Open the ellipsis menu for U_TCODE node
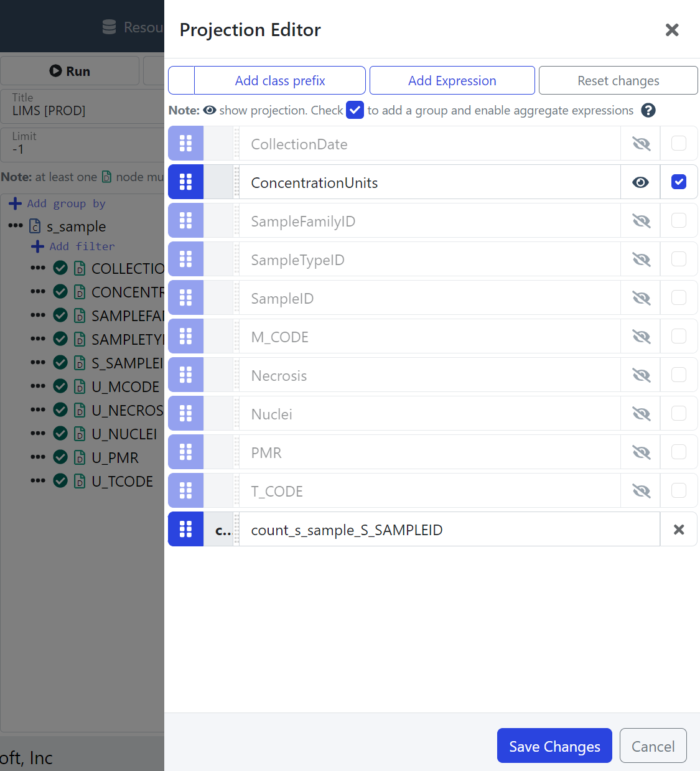Screen dimensions: 700x771 [x=38, y=481]
